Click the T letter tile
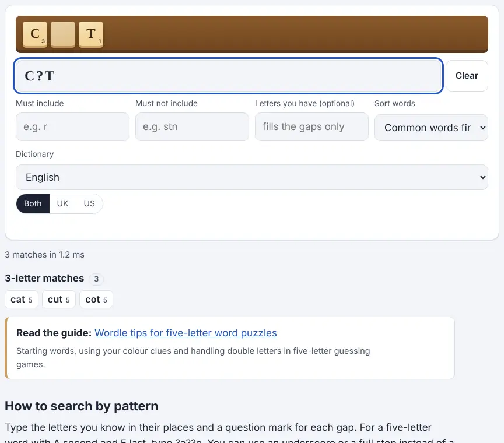Viewport: 504px width, 443px height. tap(91, 34)
